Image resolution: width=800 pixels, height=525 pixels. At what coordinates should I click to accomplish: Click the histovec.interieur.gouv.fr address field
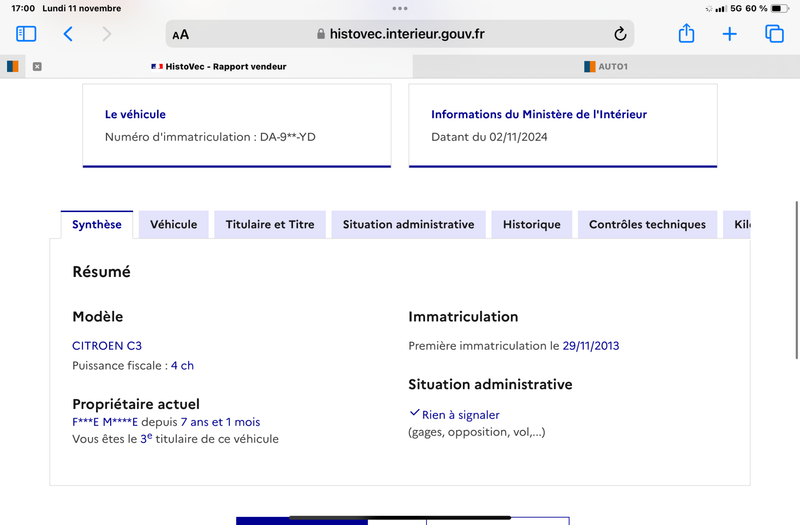(x=400, y=34)
